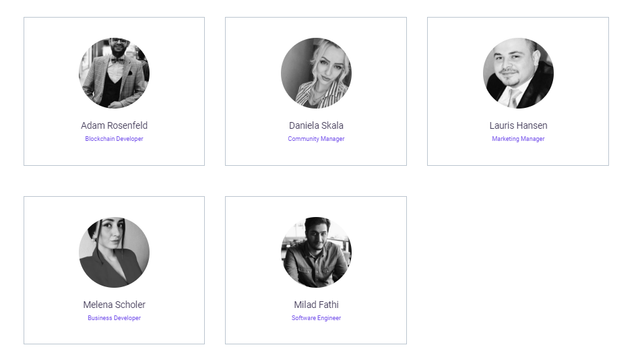This screenshot has width=640, height=364.
Task: Select the Milad Fathi team card
Action: 316,270
